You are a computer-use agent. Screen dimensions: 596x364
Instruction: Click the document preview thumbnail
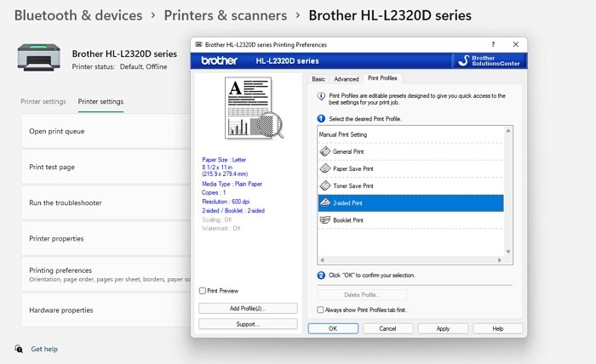(x=253, y=109)
